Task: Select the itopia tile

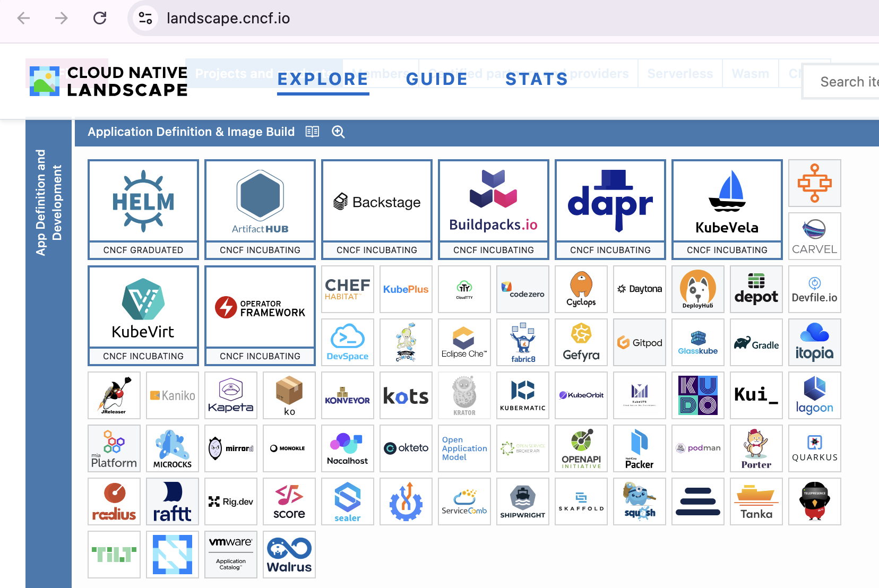Action: point(815,342)
